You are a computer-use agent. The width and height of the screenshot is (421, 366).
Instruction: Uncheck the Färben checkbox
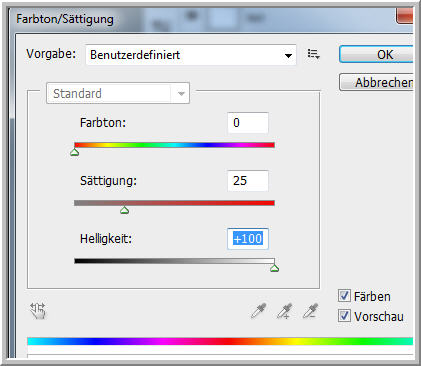[344, 296]
